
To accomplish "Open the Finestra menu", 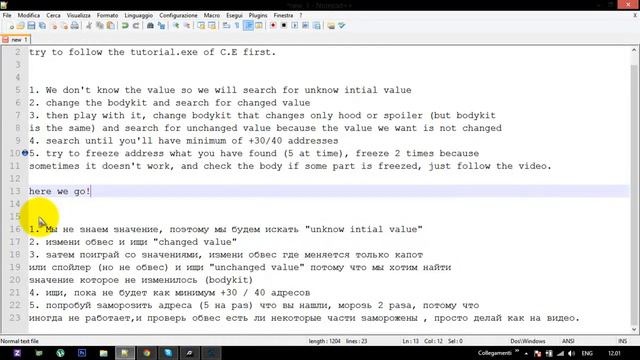I will coord(283,15).
